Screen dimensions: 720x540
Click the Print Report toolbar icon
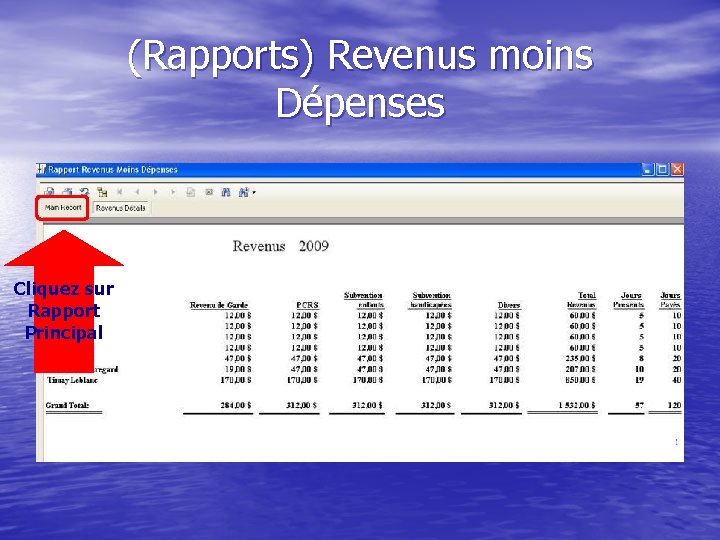click(x=67, y=192)
